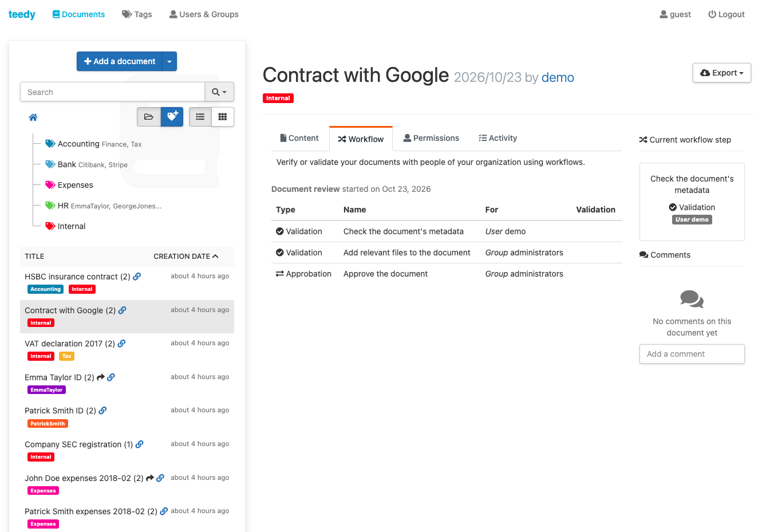Screen dimensions: 762x532
Task: Open the Export dropdown
Action: 721,73
